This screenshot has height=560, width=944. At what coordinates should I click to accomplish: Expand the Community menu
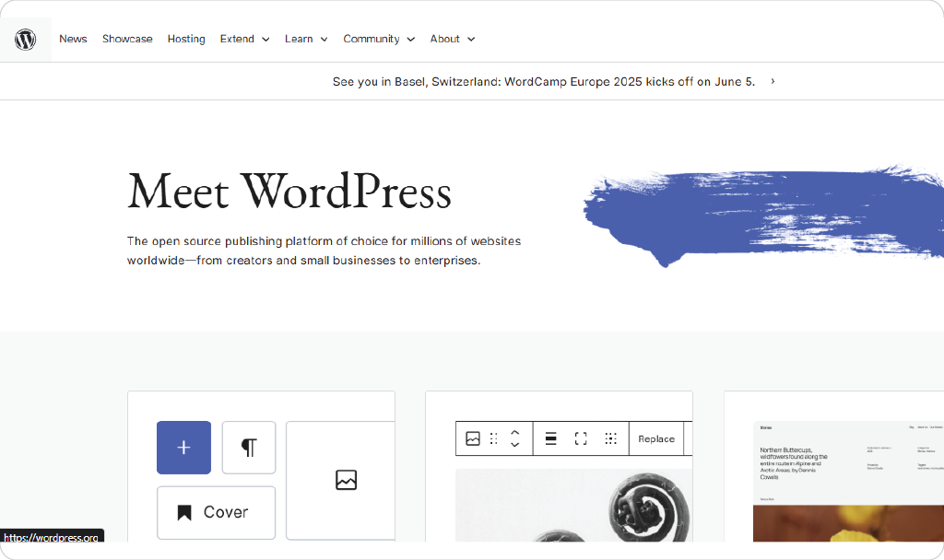(379, 39)
